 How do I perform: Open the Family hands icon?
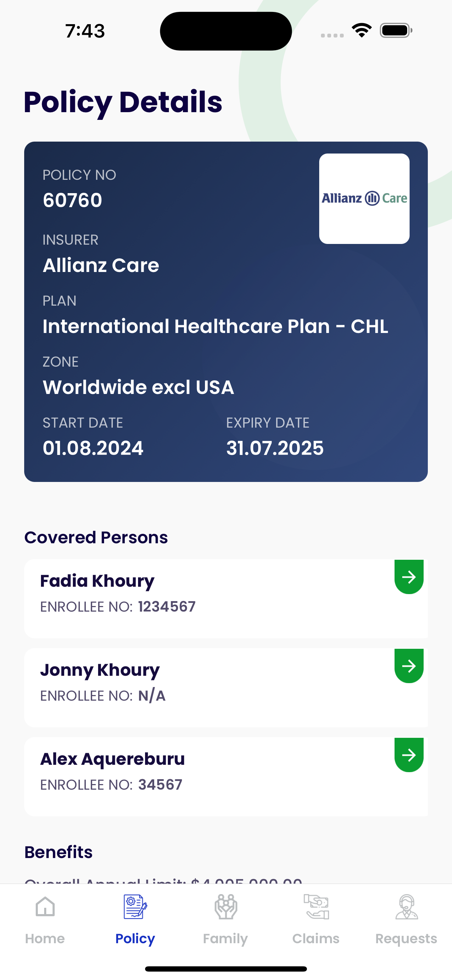point(226,907)
